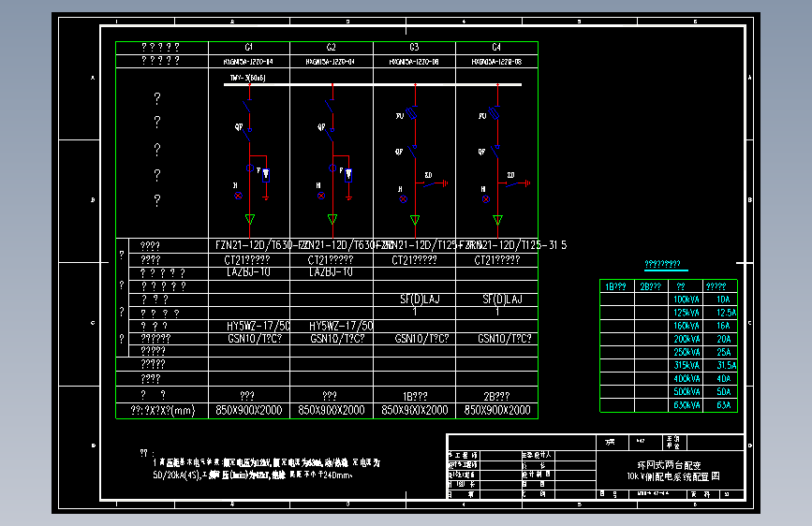
Task: Click the 250kVA cell in the cyan table
Action: [687, 353]
